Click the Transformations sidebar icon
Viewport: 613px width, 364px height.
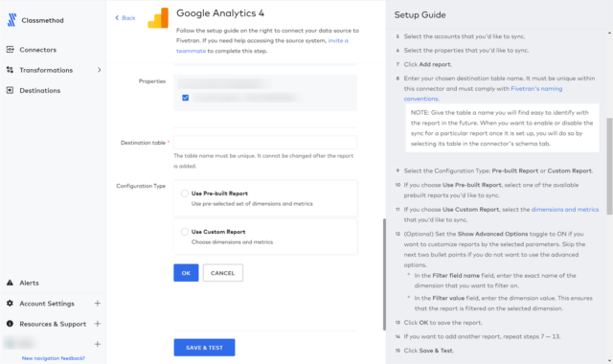point(11,70)
